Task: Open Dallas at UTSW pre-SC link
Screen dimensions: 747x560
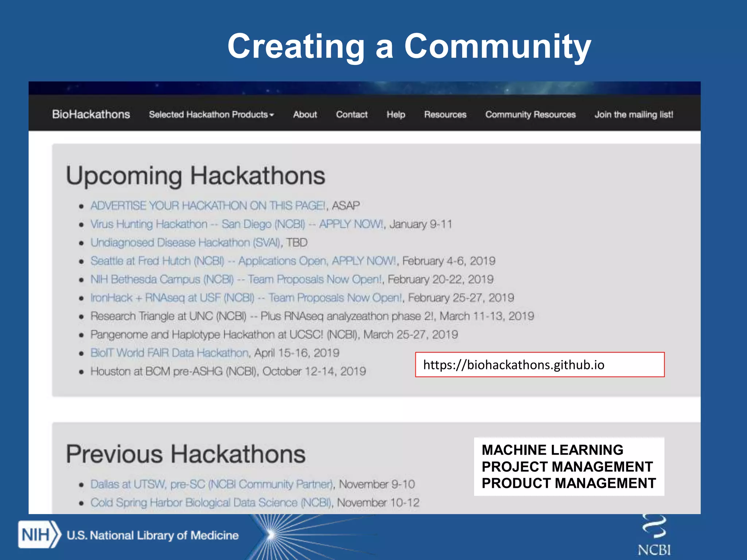Action: pos(212,484)
